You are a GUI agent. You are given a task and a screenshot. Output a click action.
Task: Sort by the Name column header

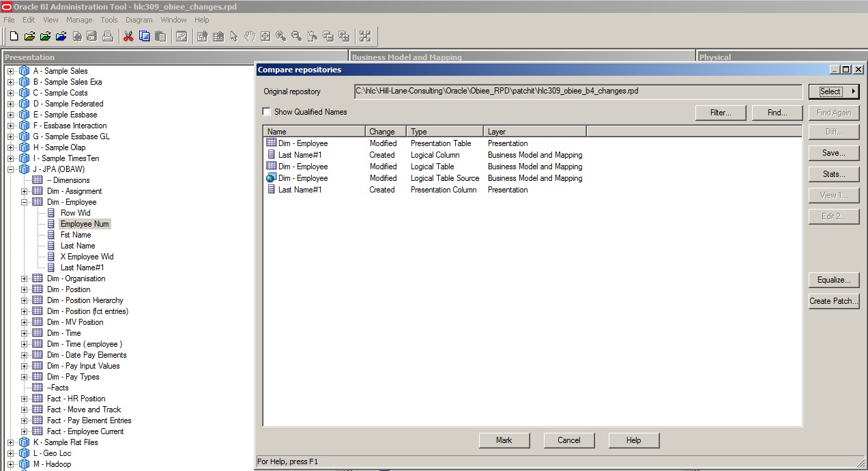(x=315, y=132)
